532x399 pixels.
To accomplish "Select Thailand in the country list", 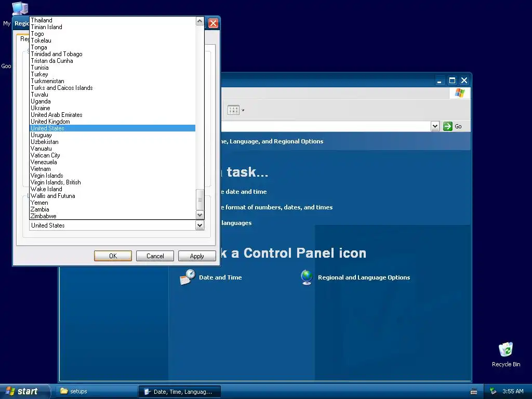I will (x=112, y=20).
